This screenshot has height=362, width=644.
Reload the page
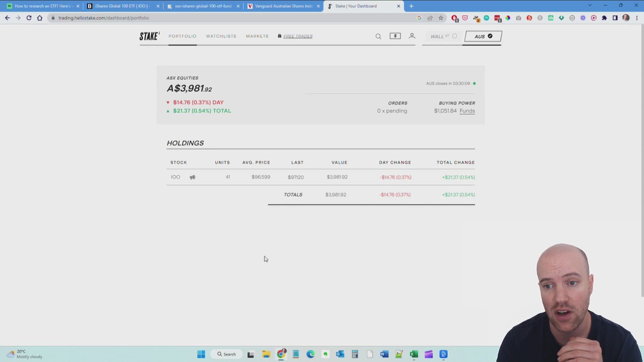point(29,18)
